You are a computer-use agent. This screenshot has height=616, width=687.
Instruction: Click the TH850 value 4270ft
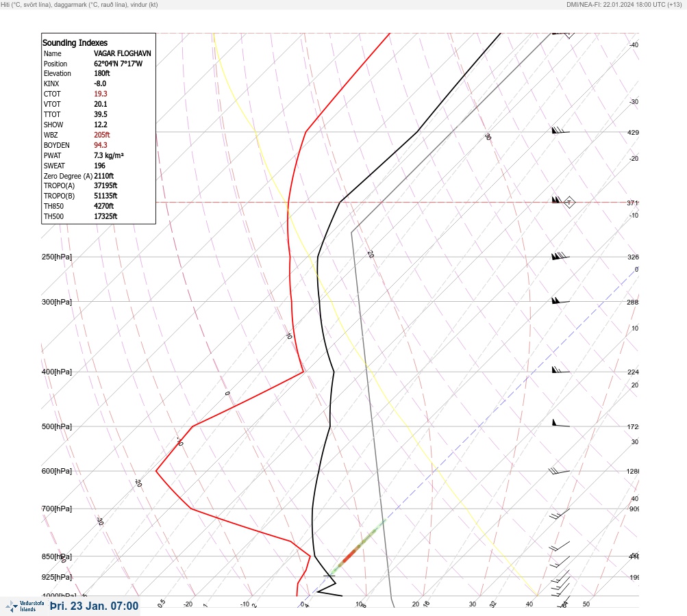[104, 206]
